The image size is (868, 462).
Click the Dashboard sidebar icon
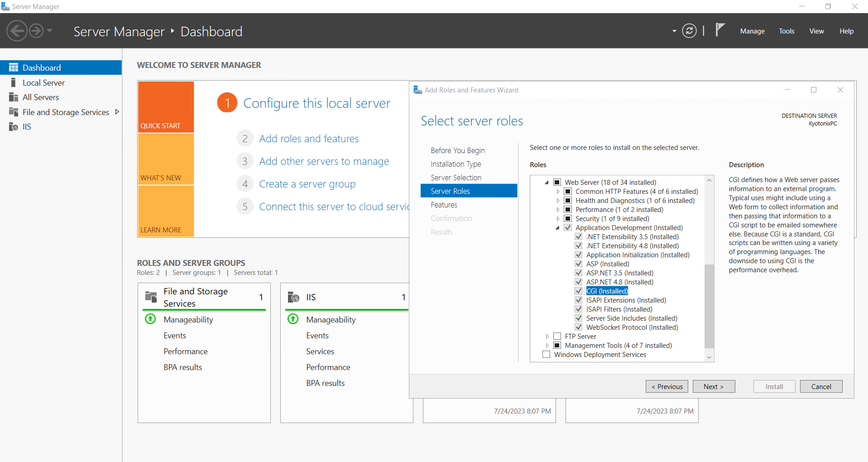coord(14,67)
